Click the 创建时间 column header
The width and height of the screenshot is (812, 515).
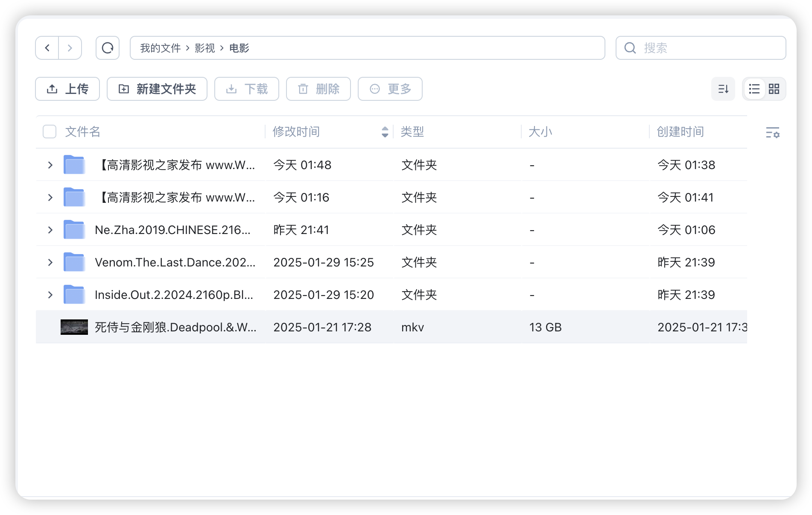(x=681, y=132)
